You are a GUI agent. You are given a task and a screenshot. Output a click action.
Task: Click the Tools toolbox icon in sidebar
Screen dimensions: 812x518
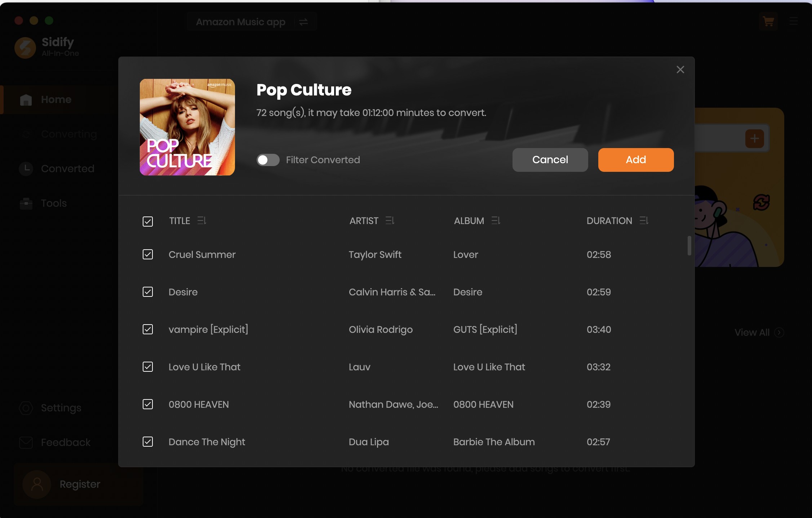(26, 203)
